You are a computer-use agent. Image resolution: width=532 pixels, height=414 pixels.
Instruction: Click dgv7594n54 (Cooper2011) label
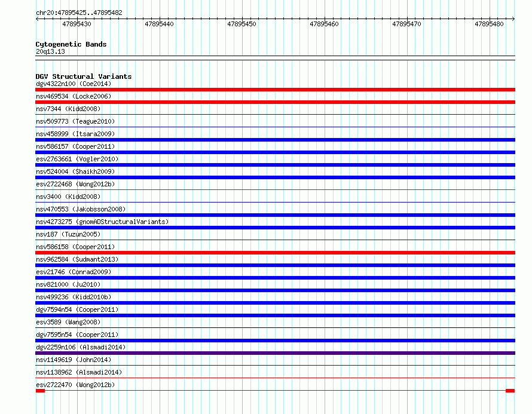pyautogui.click(x=77, y=309)
